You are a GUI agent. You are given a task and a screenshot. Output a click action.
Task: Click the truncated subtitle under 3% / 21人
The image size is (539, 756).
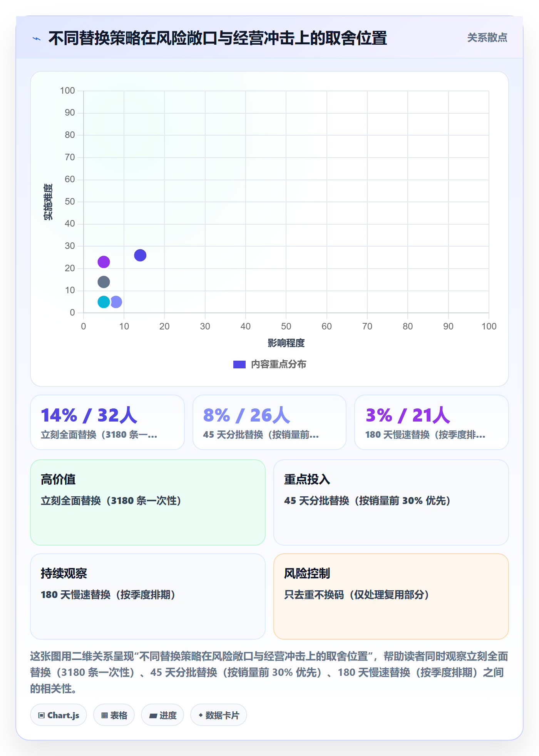(425, 435)
